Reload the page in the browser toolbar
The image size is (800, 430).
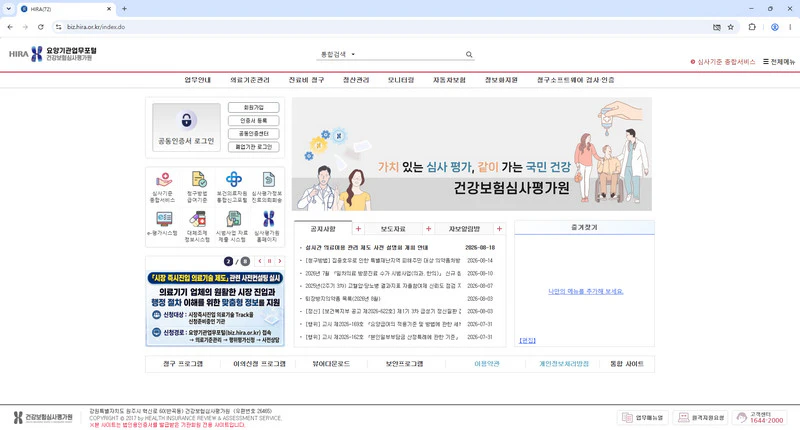pos(41,27)
